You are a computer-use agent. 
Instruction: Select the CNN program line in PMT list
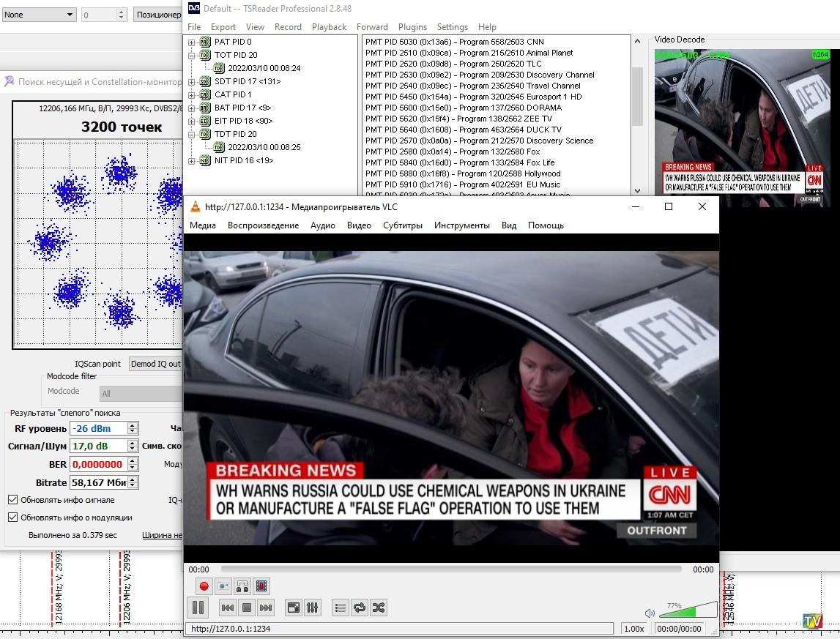454,42
